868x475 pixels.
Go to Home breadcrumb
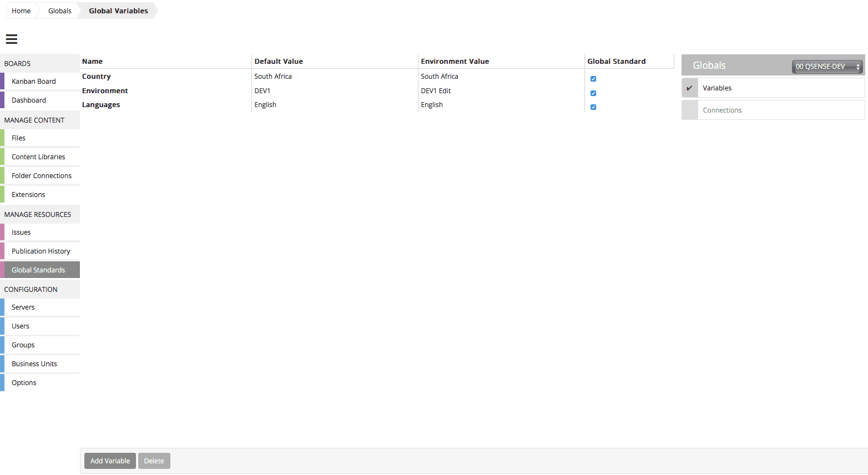tap(21, 11)
